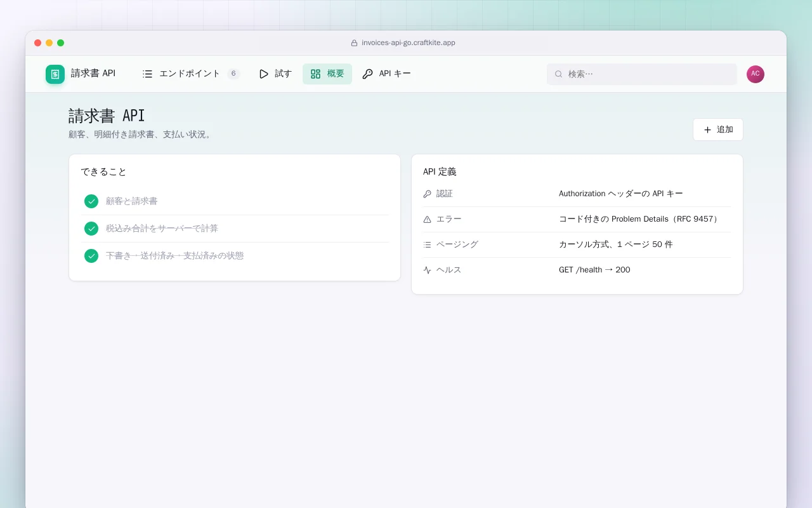Screen dimensions: 812x508
Task: Click the key icon beside 認証
Action: tap(427, 194)
